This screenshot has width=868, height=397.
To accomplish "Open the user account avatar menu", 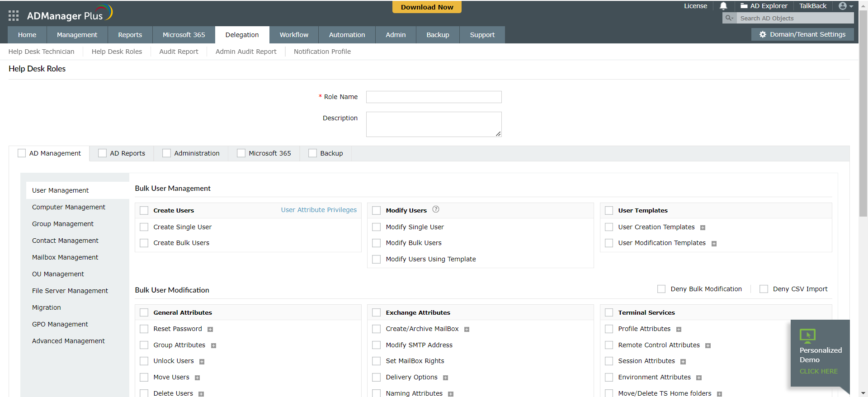I will pos(845,6).
